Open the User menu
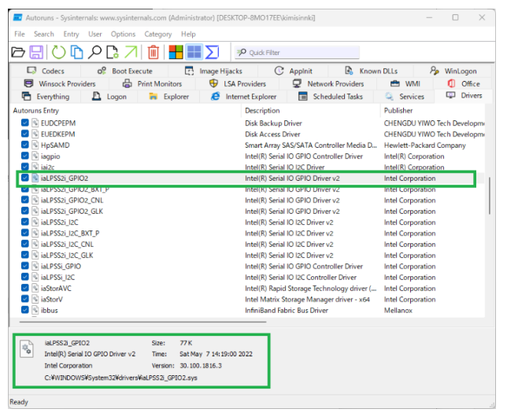The width and height of the screenshot is (507, 420). pyautogui.click(x=95, y=34)
